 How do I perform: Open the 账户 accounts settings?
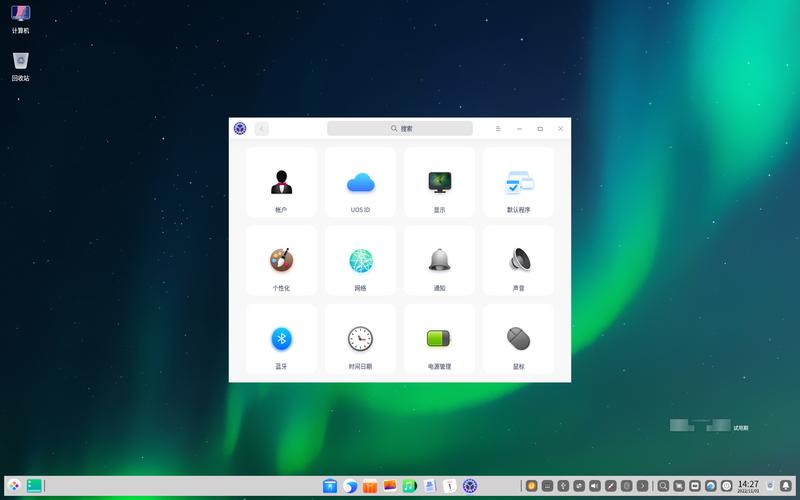coord(281,182)
